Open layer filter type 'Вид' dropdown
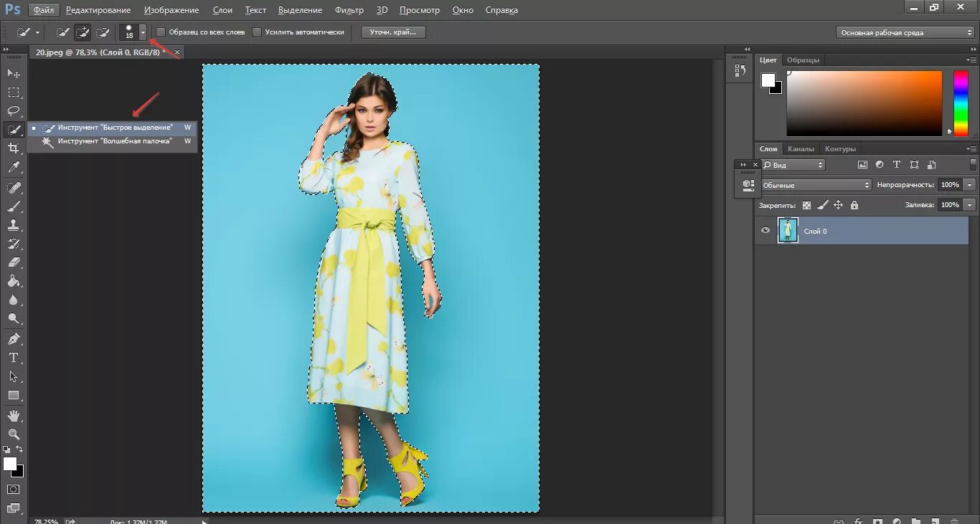 (x=793, y=165)
